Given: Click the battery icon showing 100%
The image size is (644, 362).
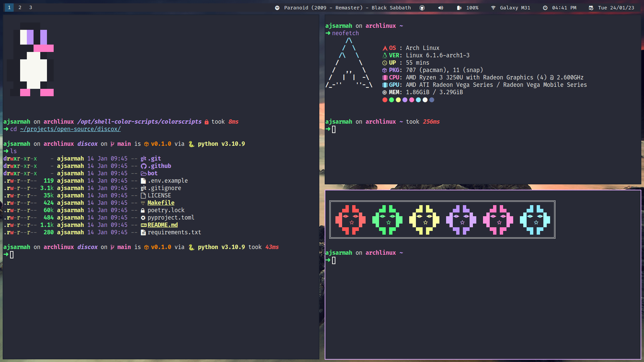Looking at the screenshot, I should (x=459, y=7).
